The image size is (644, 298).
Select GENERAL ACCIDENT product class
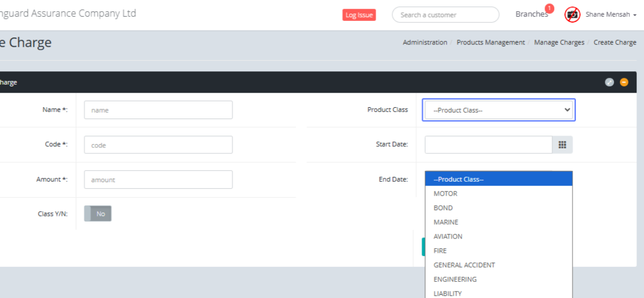[464, 265]
